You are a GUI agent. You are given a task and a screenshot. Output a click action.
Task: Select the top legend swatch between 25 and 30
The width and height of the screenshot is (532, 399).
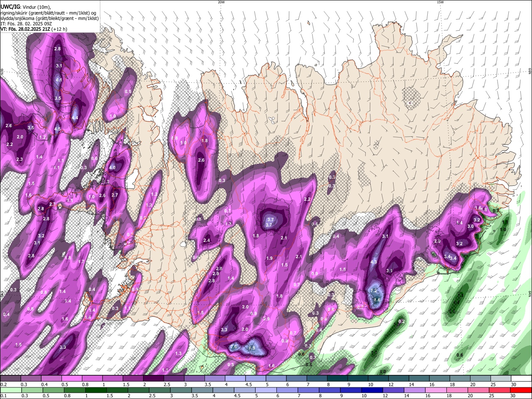point(501,379)
